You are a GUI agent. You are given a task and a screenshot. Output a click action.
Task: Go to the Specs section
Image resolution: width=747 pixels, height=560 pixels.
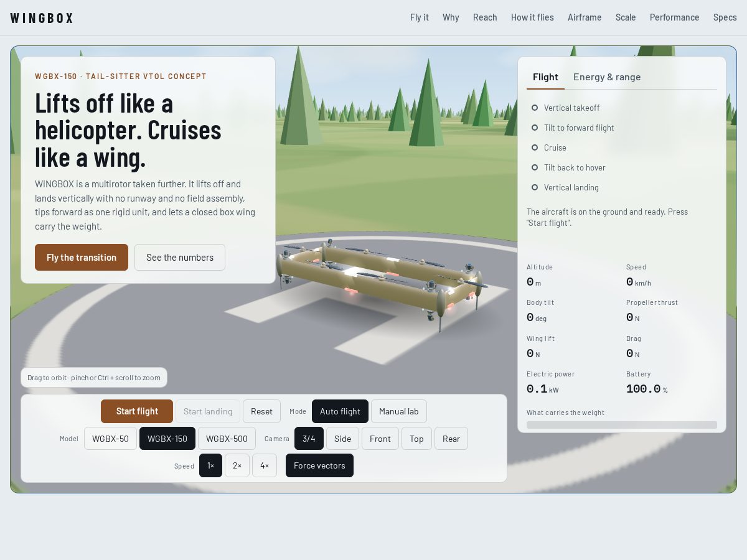tap(725, 17)
